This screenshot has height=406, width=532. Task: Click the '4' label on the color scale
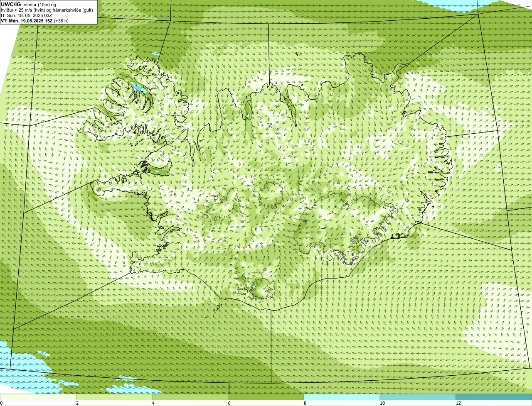(153, 403)
